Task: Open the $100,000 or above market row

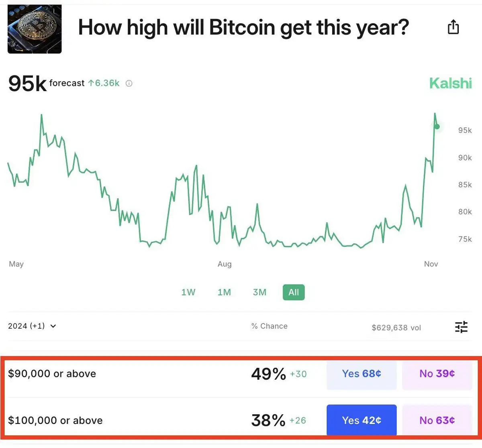Action: click(55, 420)
